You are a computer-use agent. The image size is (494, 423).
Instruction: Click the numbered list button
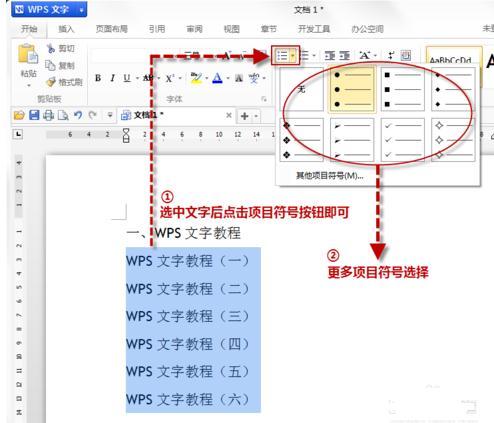coord(305,55)
